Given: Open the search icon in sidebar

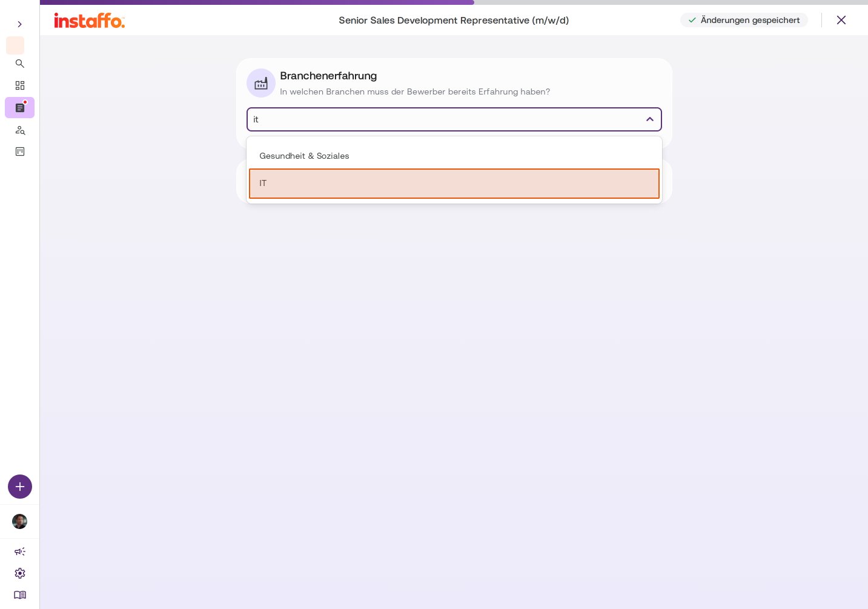Looking at the screenshot, I should pos(20,64).
